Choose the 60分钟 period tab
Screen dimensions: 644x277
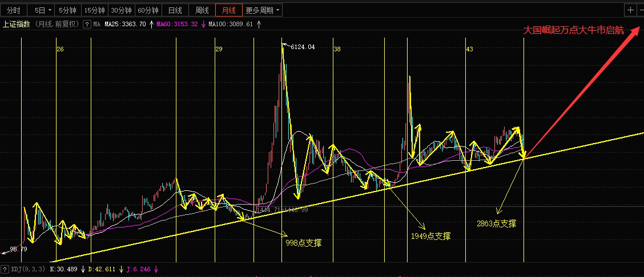[147, 10]
